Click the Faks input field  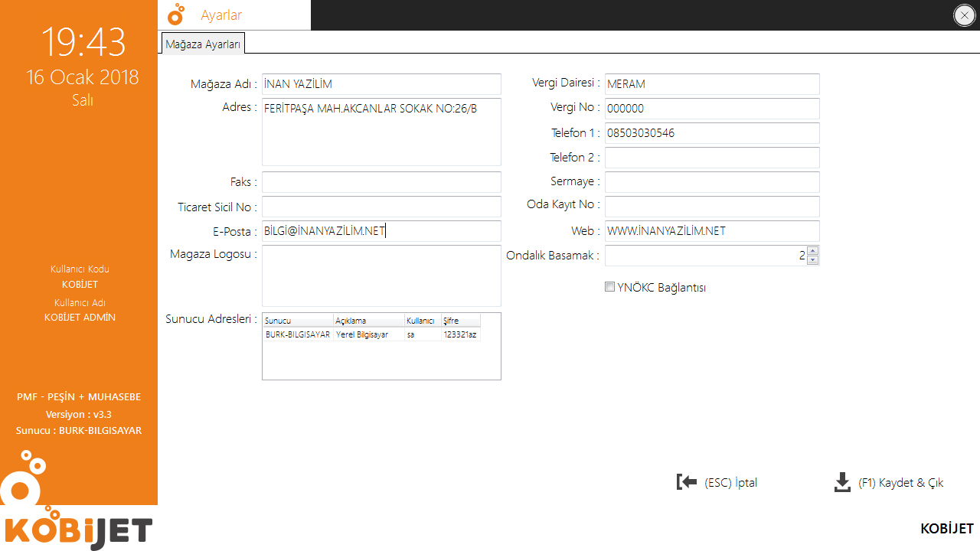381,182
